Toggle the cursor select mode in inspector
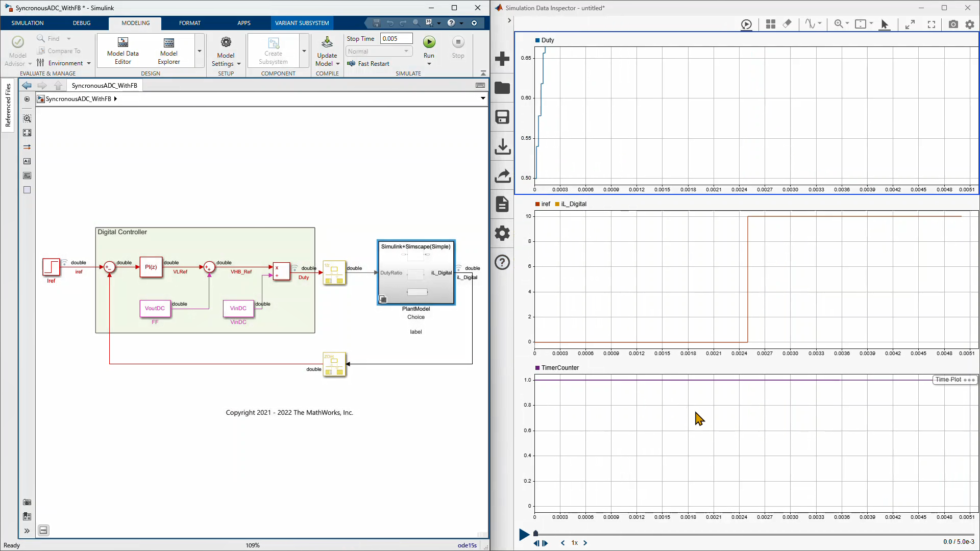Viewport: 980px width, 551px height. 885,24
